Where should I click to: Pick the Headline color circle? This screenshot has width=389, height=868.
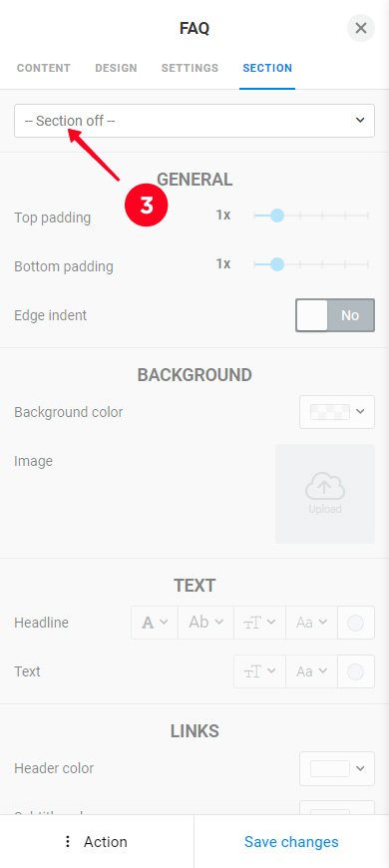(355, 623)
